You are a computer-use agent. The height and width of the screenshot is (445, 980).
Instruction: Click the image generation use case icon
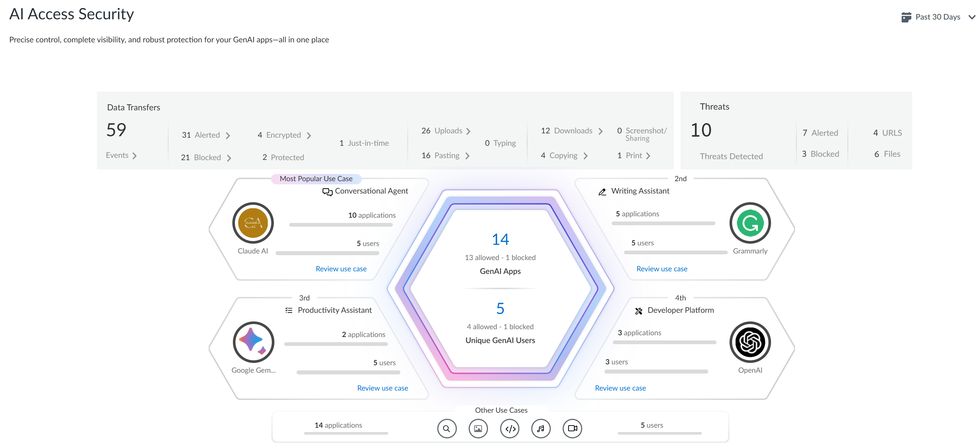coord(478,429)
